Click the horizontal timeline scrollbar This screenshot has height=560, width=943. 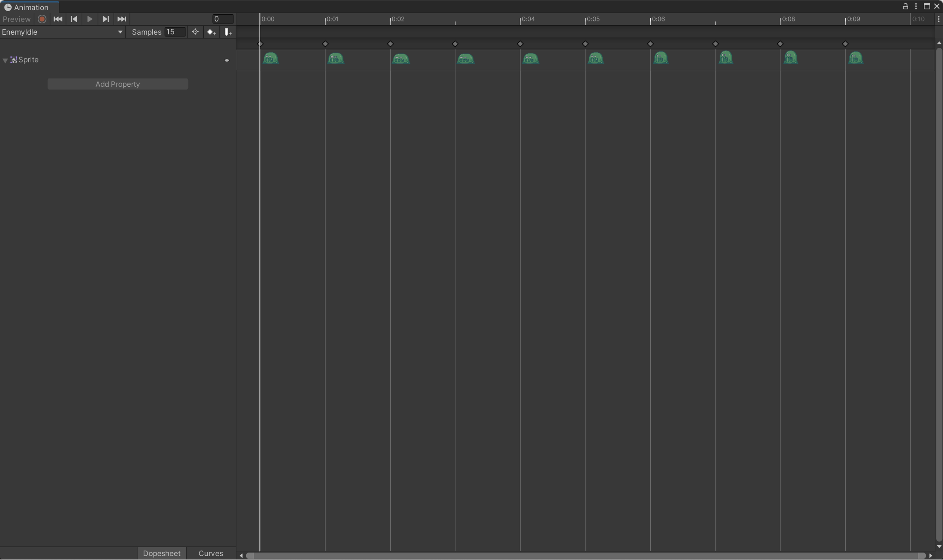click(585, 555)
